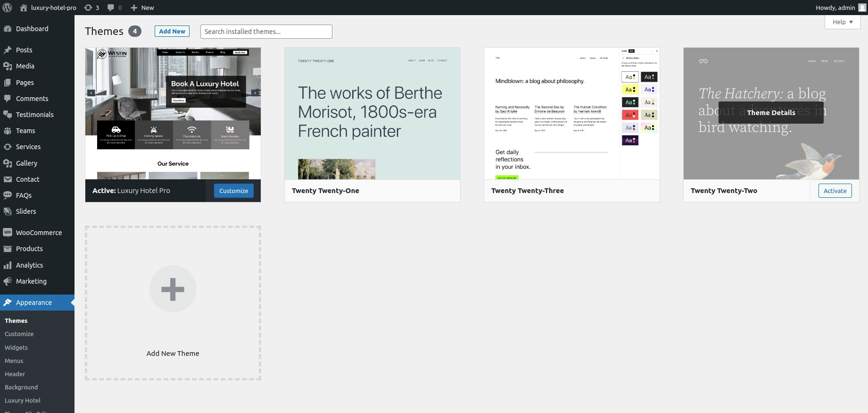Viewport: 868px width, 413px height.
Task: Activate the Twenty Twenty-Two theme
Action: tap(835, 191)
